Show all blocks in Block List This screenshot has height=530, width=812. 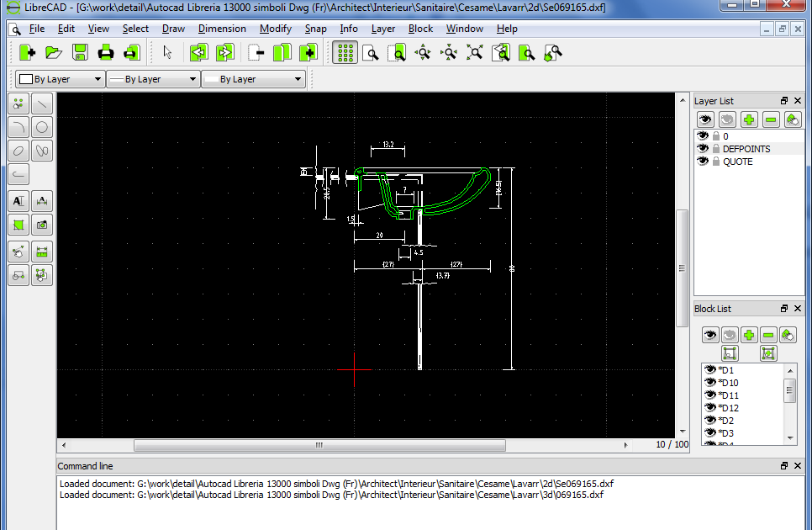click(710, 335)
